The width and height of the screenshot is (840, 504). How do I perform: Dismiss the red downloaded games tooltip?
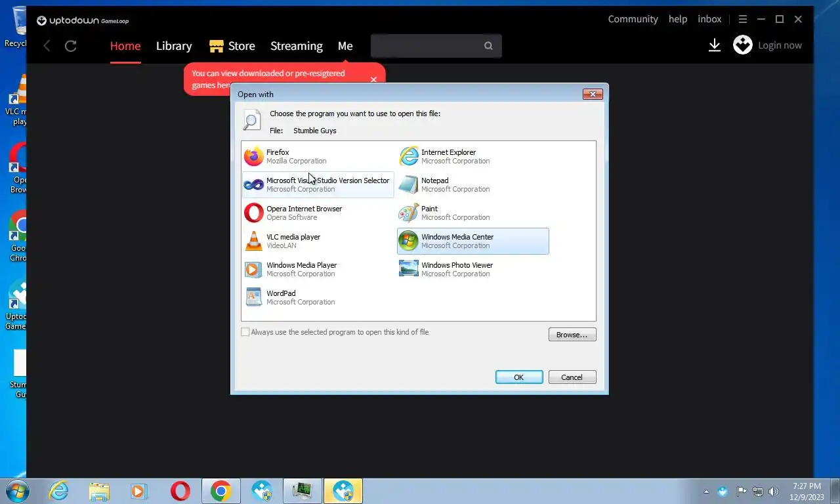pyautogui.click(x=373, y=79)
